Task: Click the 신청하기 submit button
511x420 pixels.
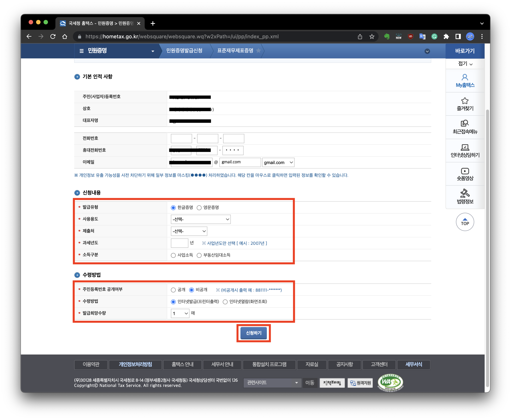Action: coord(253,333)
